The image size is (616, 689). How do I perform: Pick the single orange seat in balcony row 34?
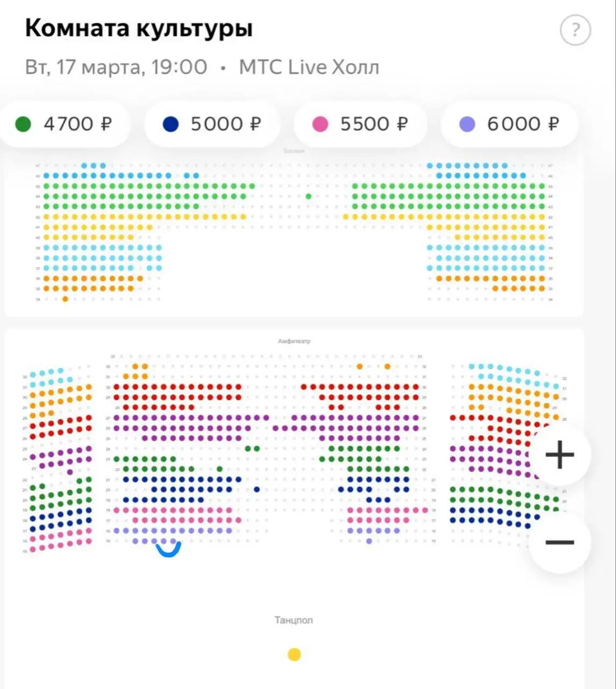click(x=65, y=299)
